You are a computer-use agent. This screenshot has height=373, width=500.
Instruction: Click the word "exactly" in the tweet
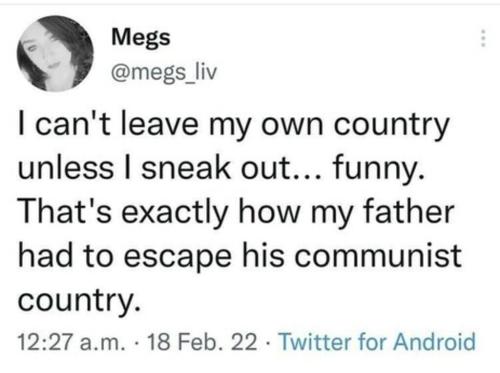click(174, 213)
